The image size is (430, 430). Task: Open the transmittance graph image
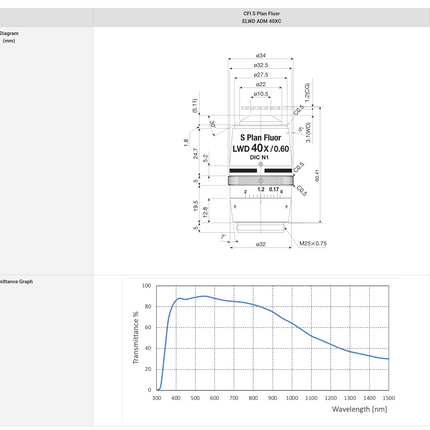coord(262,349)
